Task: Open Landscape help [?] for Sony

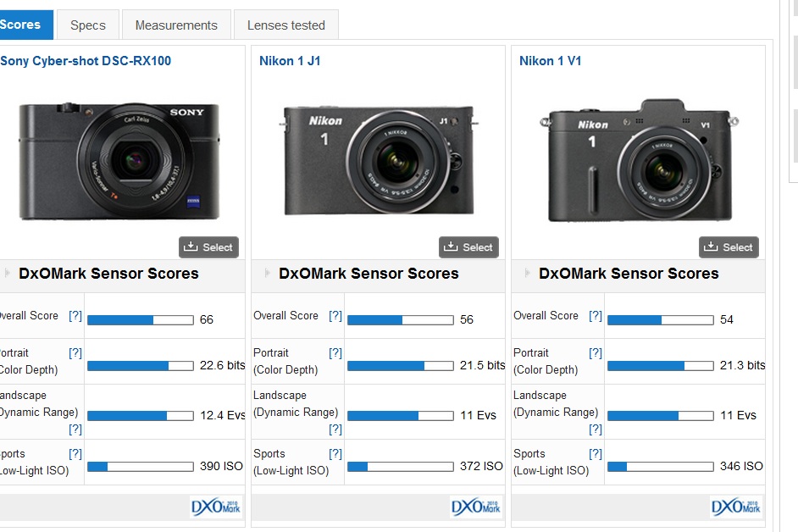Action: (75, 429)
